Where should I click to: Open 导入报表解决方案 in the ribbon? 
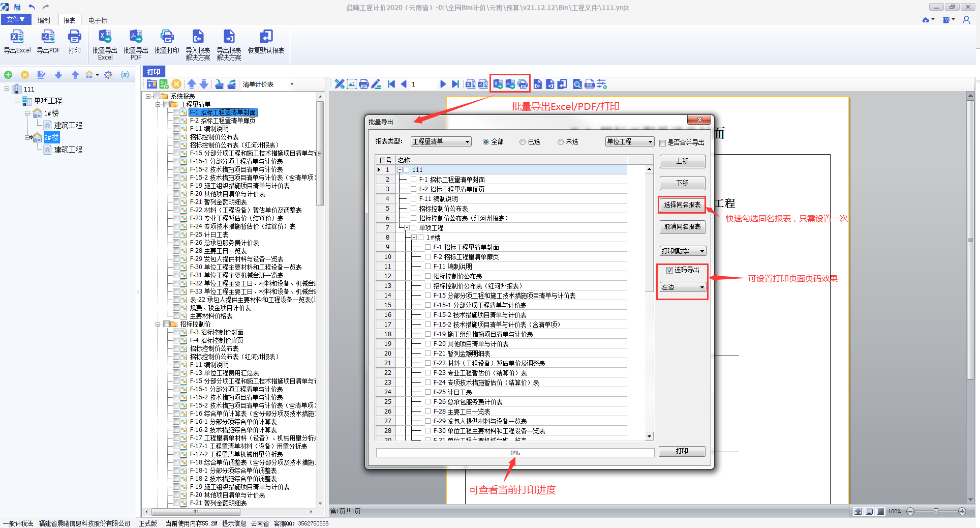coord(198,45)
